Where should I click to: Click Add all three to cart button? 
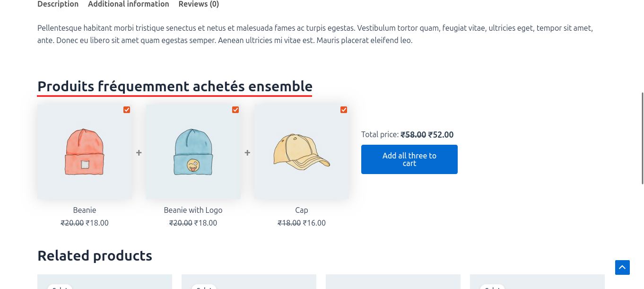coord(409,159)
